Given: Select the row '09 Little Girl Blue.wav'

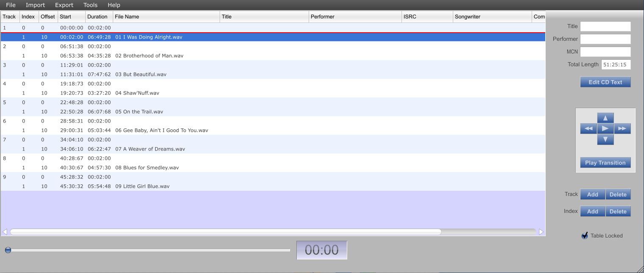Looking at the screenshot, I should pos(273,186).
